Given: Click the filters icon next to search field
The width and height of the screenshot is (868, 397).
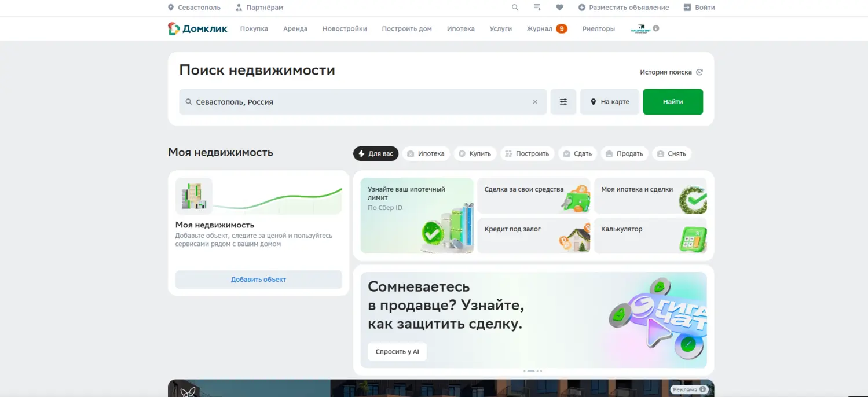Looking at the screenshot, I should pyautogui.click(x=562, y=101).
